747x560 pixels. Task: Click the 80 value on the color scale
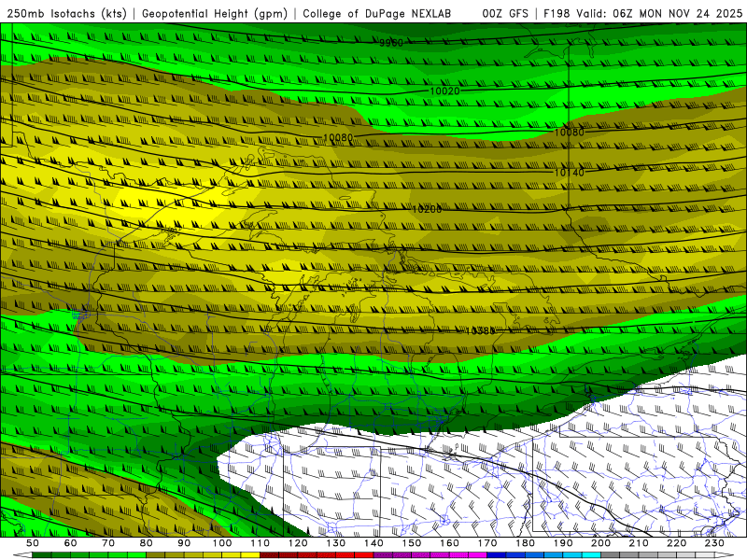pyautogui.click(x=147, y=543)
